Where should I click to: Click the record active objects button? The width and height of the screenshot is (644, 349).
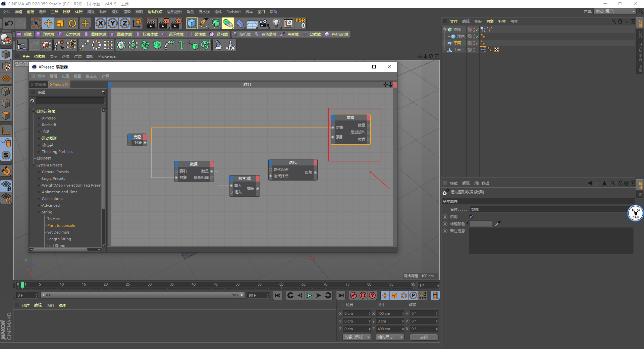click(x=353, y=295)
